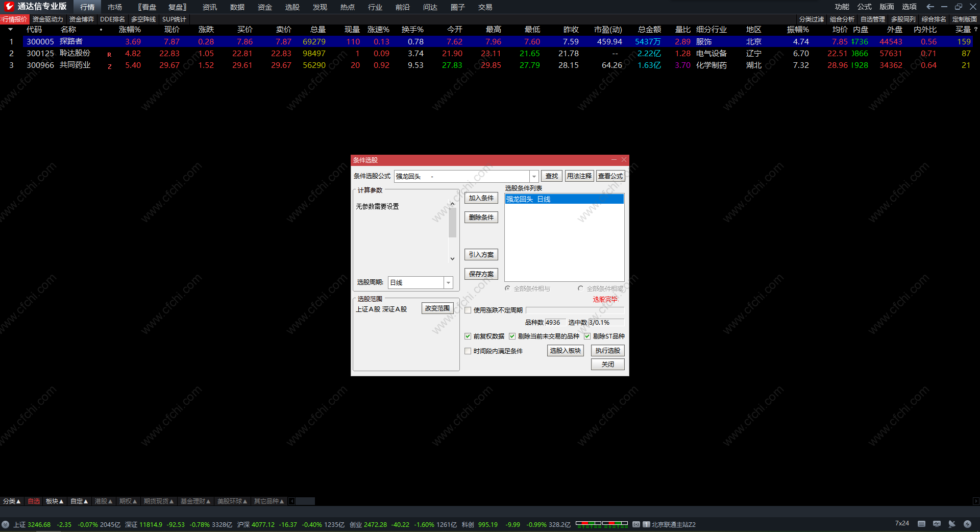Click the 执行选股 button
Viewport: 980px width, 532px height.
608,351
